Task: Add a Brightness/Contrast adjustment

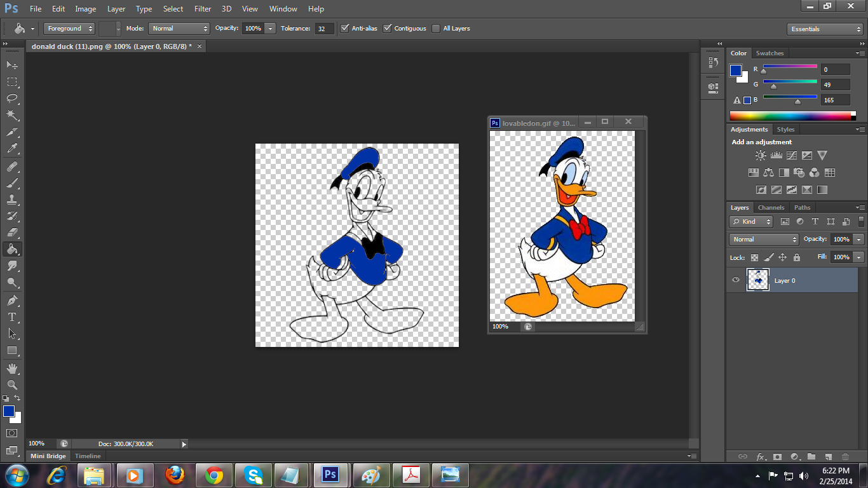Action: tap(761, 155)
